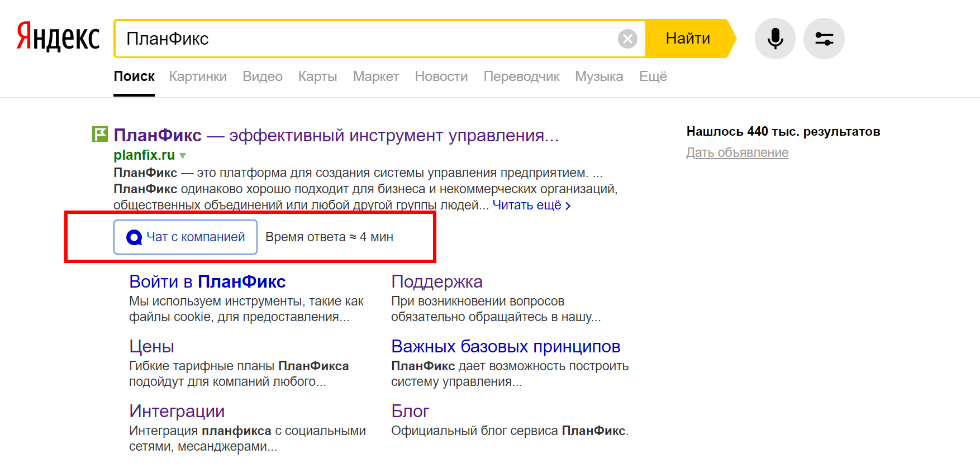Screen dimensions: 980x473
Task: Open the Войти в ПланФикс sitelink
Action: [x=207, y=281]
